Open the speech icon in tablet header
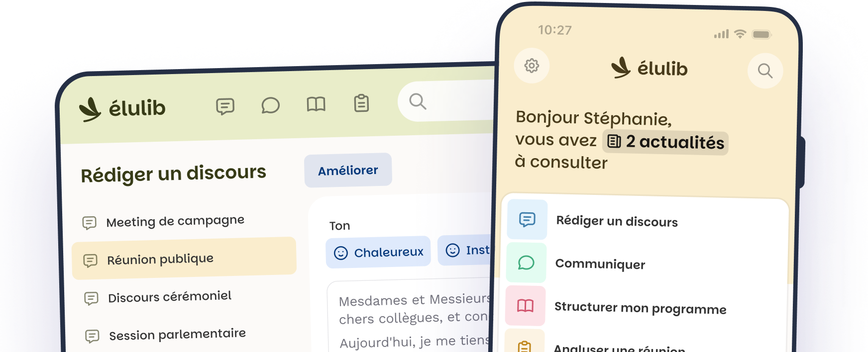Viewport: 868px width, 352px height. [225, 106]
